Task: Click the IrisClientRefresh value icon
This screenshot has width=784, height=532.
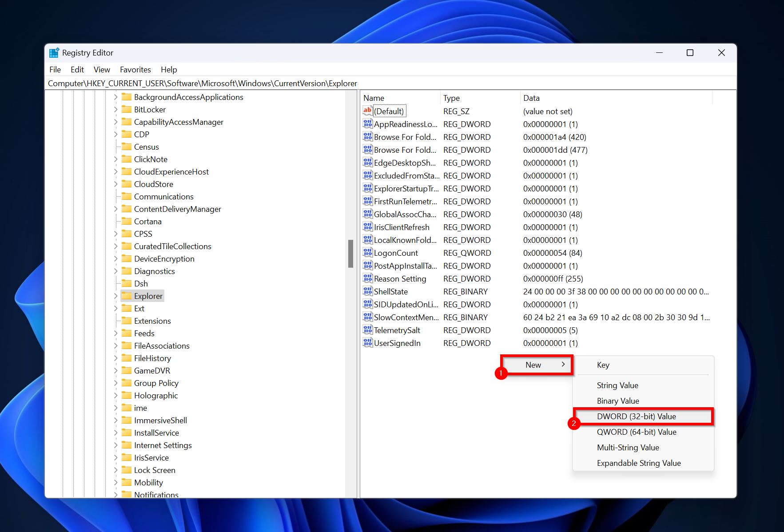Action: point(367,227)
